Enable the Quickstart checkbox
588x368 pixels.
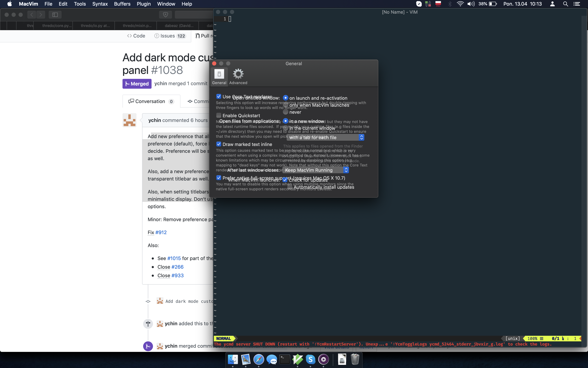[x=219, y=115]
